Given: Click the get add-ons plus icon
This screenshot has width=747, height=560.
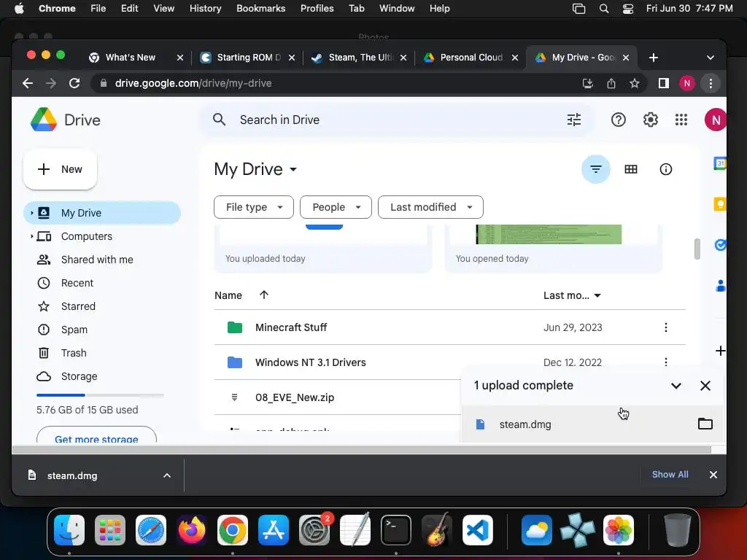Looking at the screenshot, I should point(720,351).
